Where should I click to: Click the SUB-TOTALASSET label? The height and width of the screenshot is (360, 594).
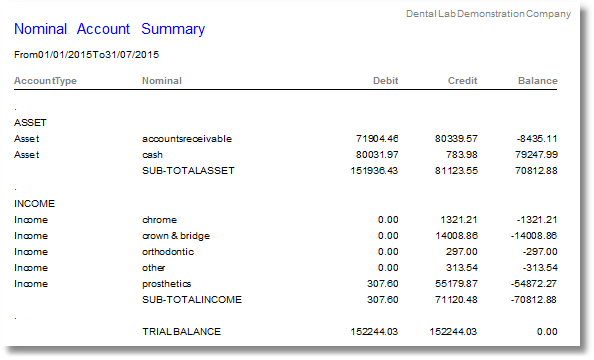click(188, 171)
